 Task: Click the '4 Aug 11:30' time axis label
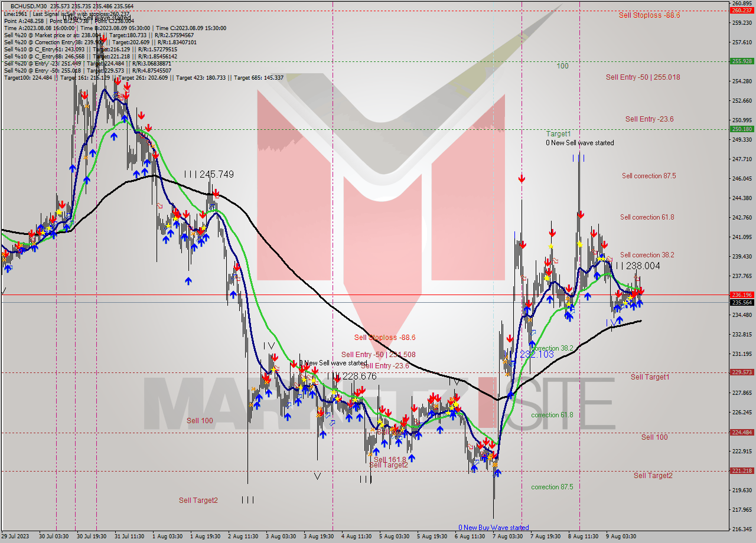pos(356,537)
